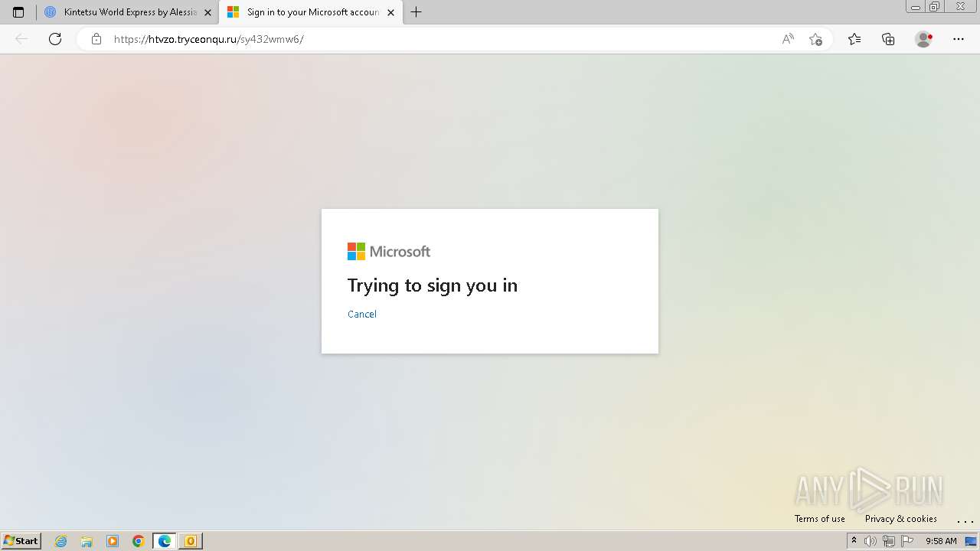
Task: Open more footer options ellipsis
Action: (965, 520)
